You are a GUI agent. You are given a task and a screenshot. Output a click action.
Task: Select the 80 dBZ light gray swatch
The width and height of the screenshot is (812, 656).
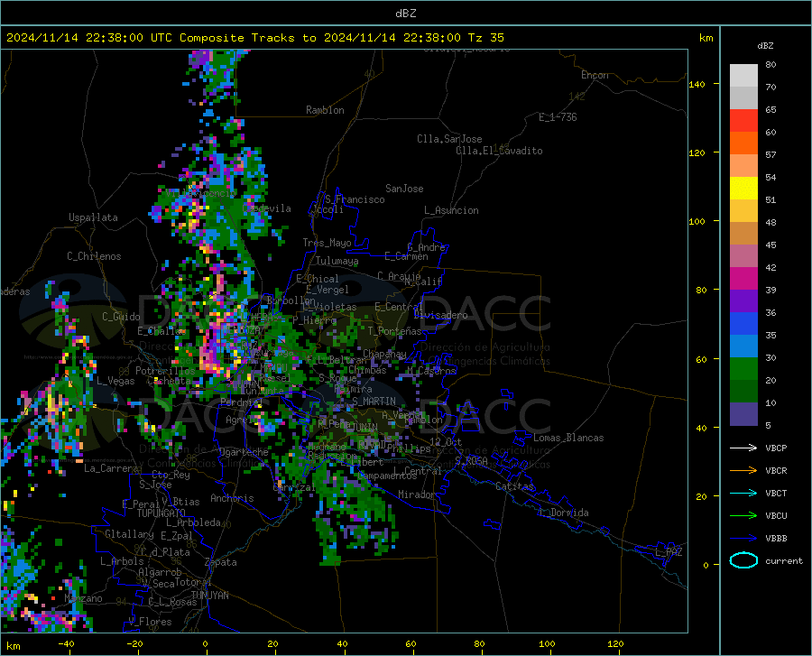(x=743, y=76)
